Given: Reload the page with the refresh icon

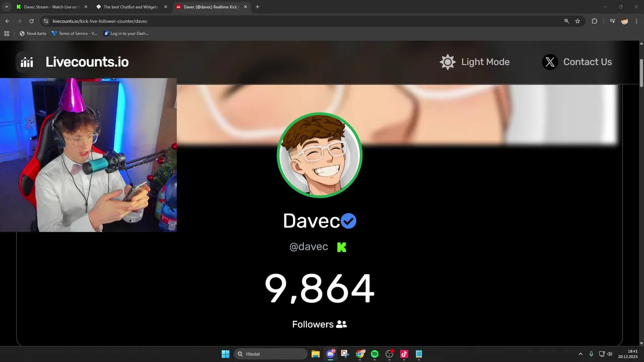Looking at the screenshot, I should pos(31,21).
